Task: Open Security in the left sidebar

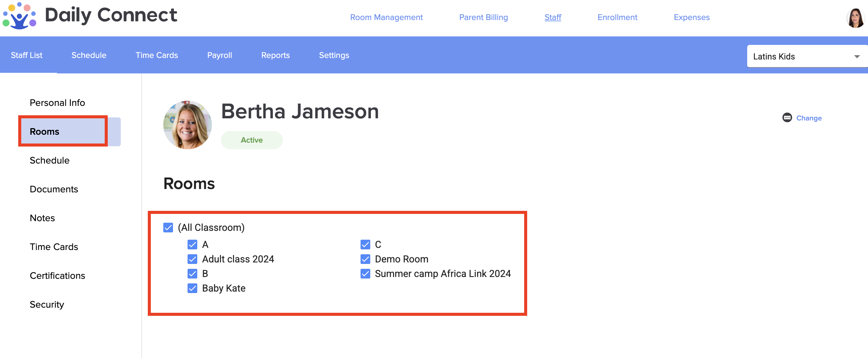Action: click(x=47, y=304)
